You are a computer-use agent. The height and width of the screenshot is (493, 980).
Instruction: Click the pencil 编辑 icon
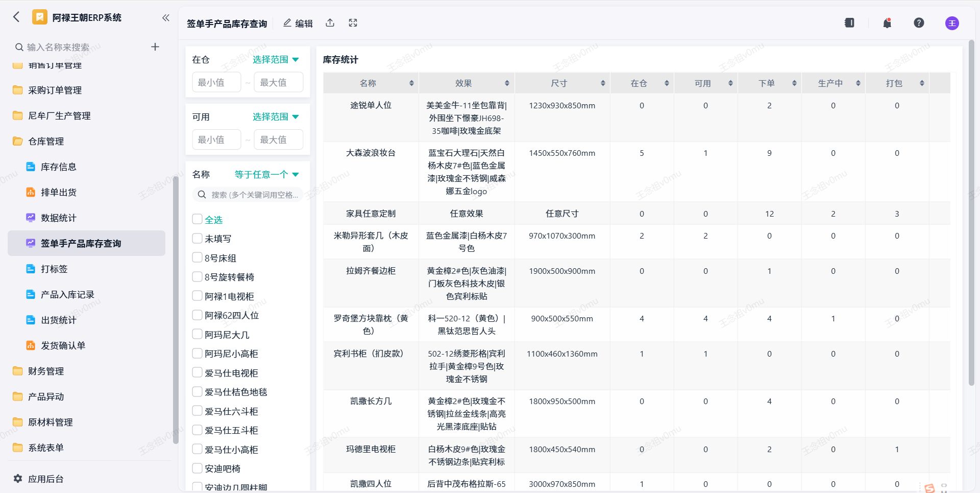[x=287, y=23]
